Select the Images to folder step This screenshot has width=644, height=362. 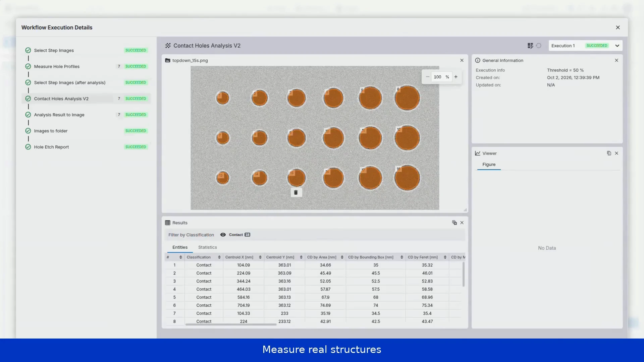point(87,131)
